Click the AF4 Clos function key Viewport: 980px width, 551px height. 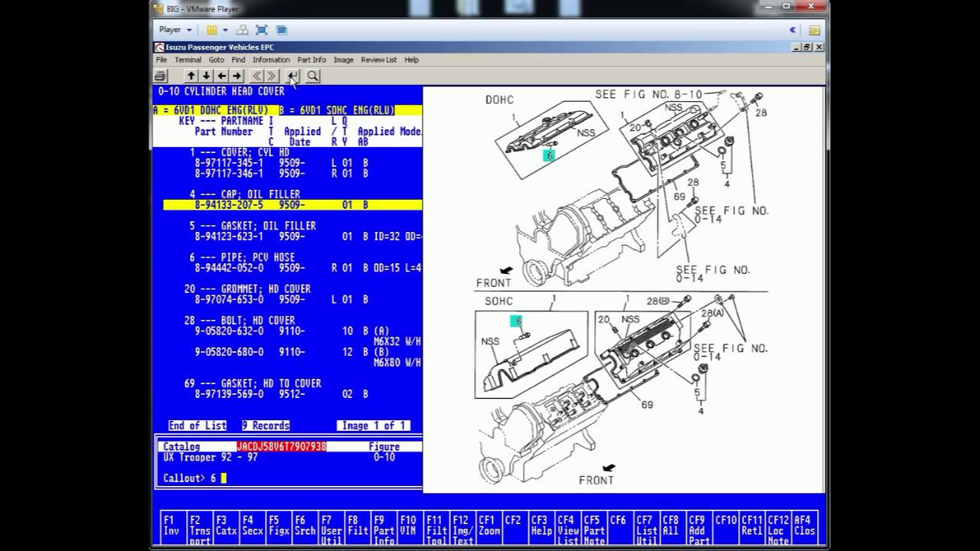804,530
